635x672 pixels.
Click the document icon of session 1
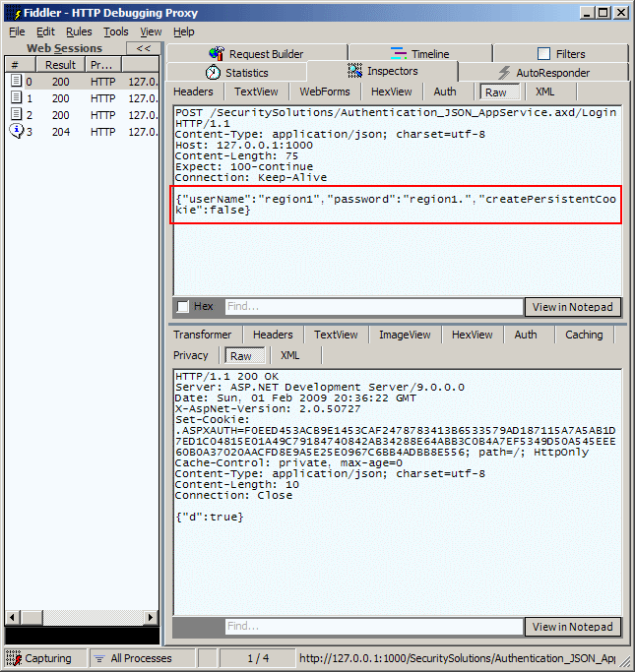(17, 97)
